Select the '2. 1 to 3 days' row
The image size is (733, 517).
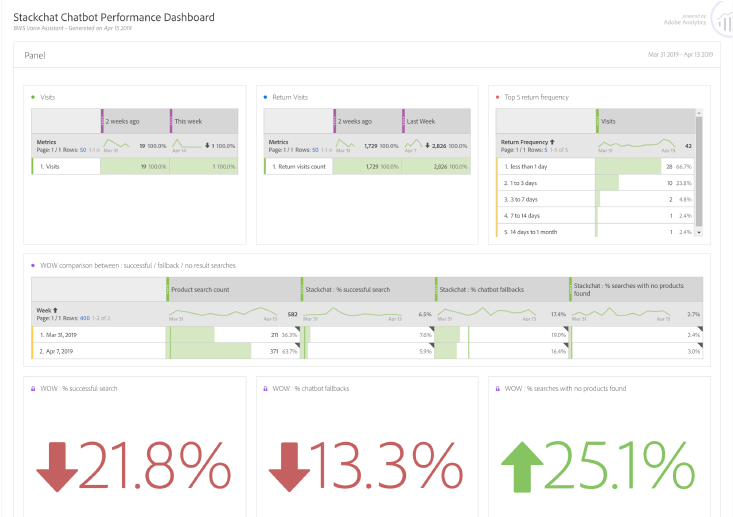click(596, 183)
